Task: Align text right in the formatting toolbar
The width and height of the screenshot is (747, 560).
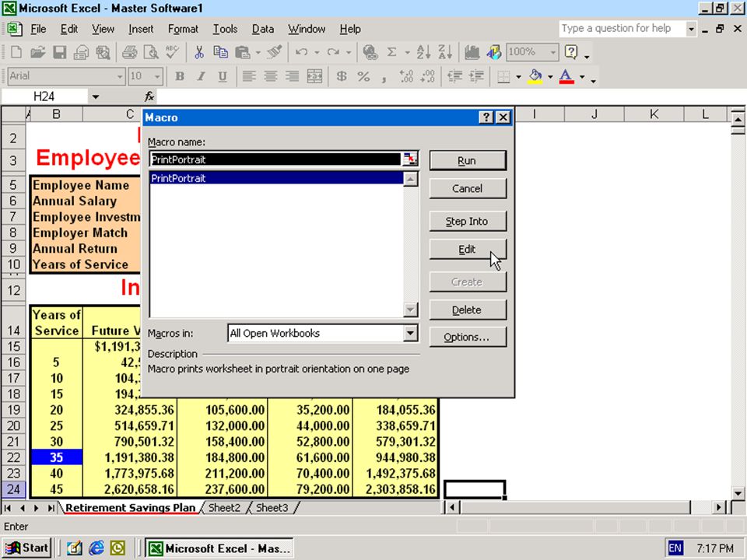Action: (292, 76)
